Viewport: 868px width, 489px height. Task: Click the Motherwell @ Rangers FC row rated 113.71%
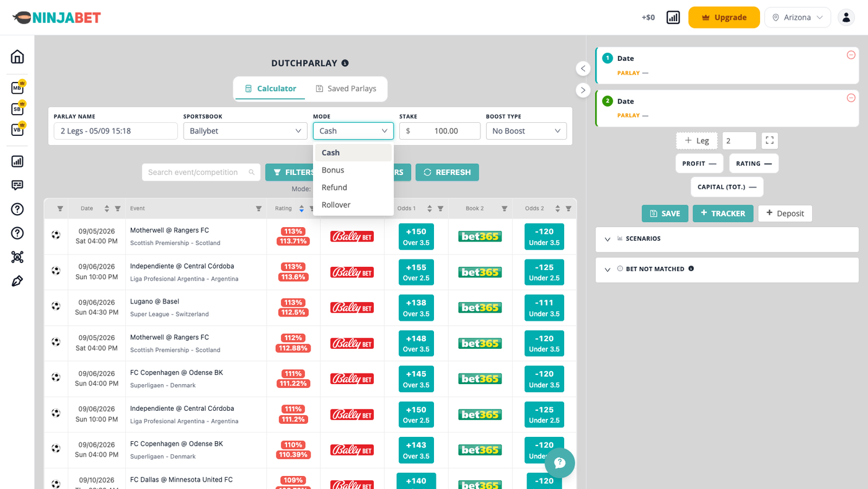click(310, 236)
